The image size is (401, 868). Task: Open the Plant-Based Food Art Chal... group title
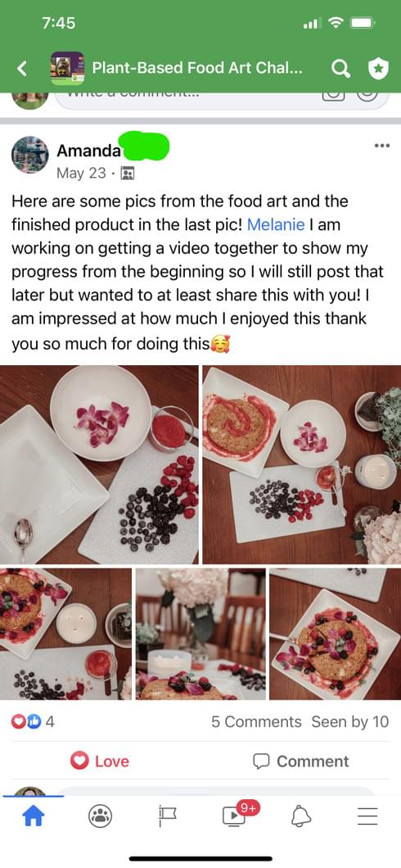197,68
